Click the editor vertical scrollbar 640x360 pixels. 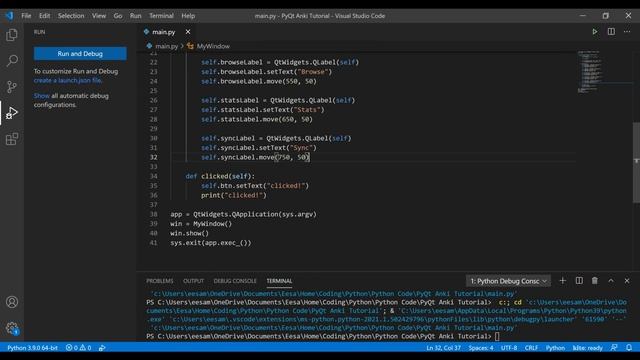(636, 162)
